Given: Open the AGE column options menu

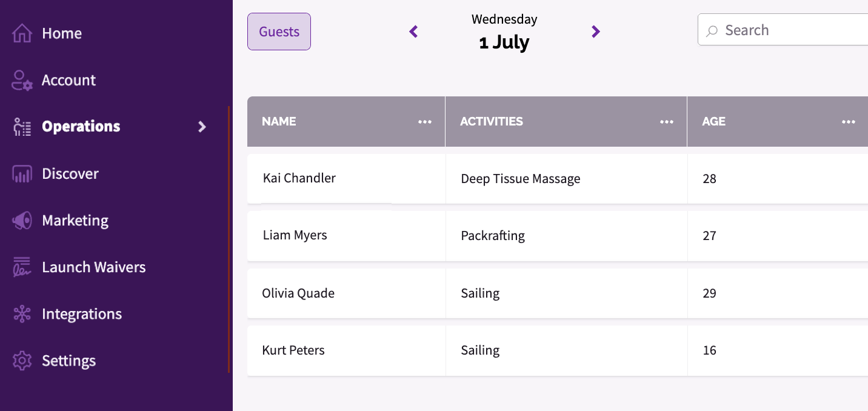Looking at the screenshot, I should point(849,122).
